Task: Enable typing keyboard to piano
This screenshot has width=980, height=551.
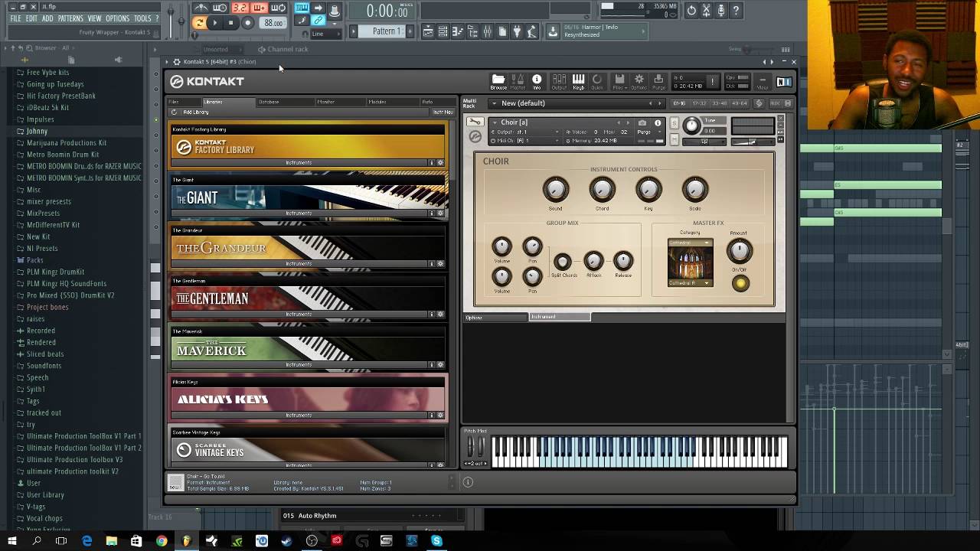Action: tap(302, 8)
